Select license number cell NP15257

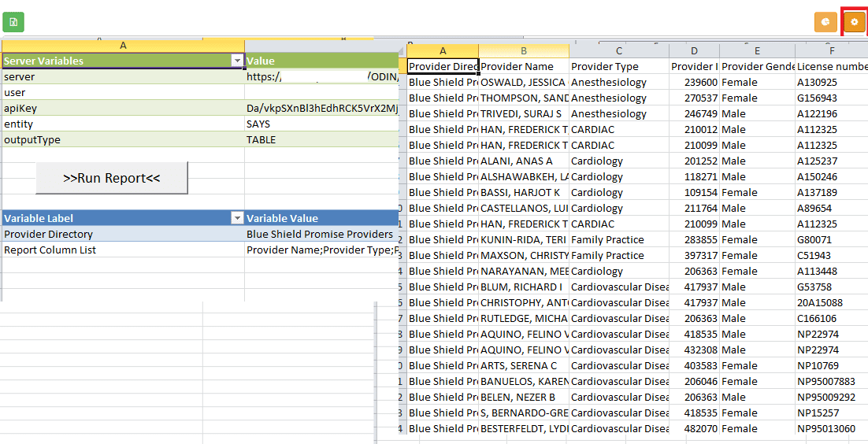click(x=832, y=413)
